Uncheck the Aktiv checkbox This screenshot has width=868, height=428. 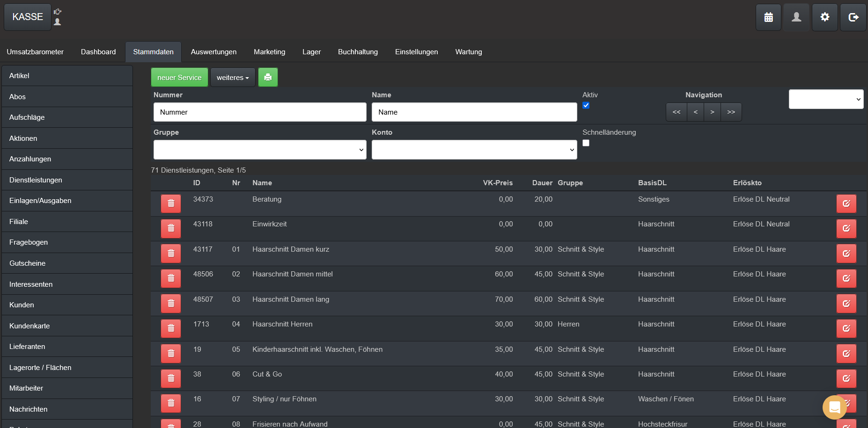click(586, 105)
